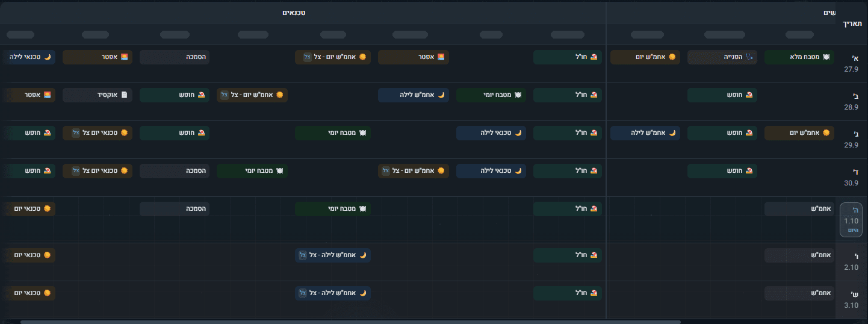Viewport: 868px width, 324px height.
Task: Click the beach icon on 1.10 חו"ל
Action: [594, 209]
